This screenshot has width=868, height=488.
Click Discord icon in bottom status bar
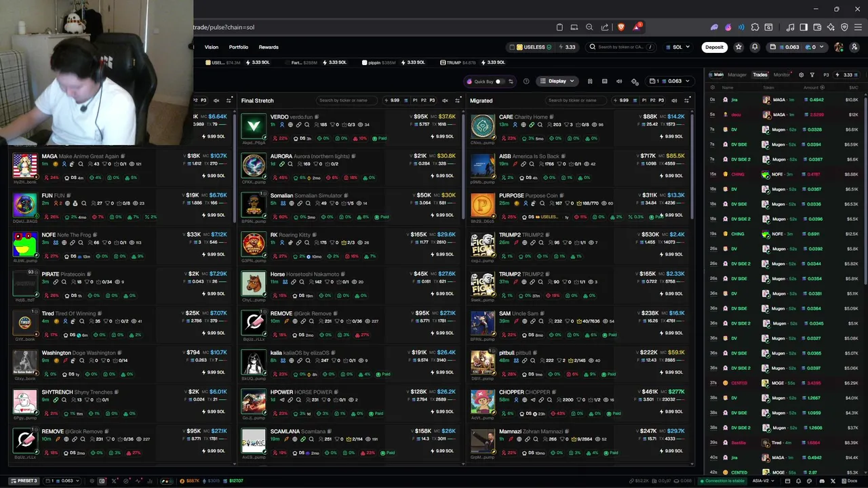pos(822,481)
